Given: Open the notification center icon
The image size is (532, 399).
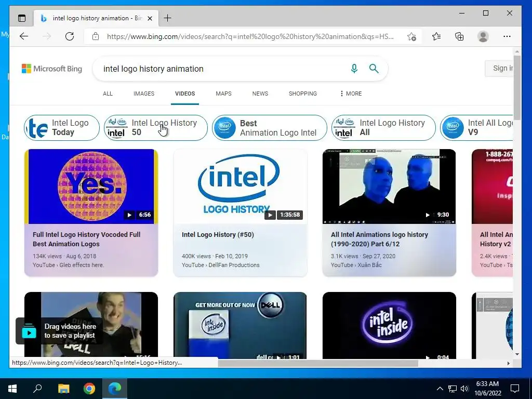Looking at the screenshot, I should [x=515, y=389].
